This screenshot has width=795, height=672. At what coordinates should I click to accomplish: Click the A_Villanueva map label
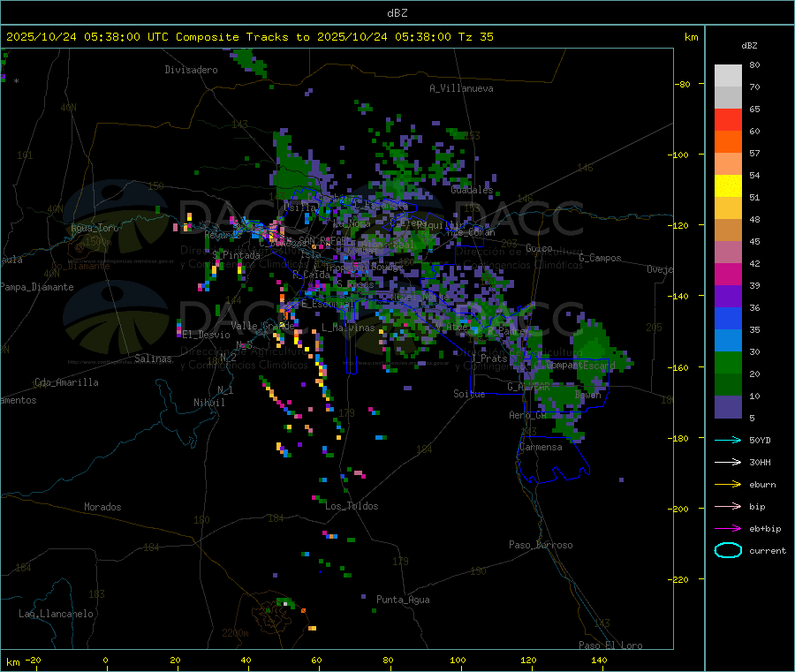click(461, 88)
